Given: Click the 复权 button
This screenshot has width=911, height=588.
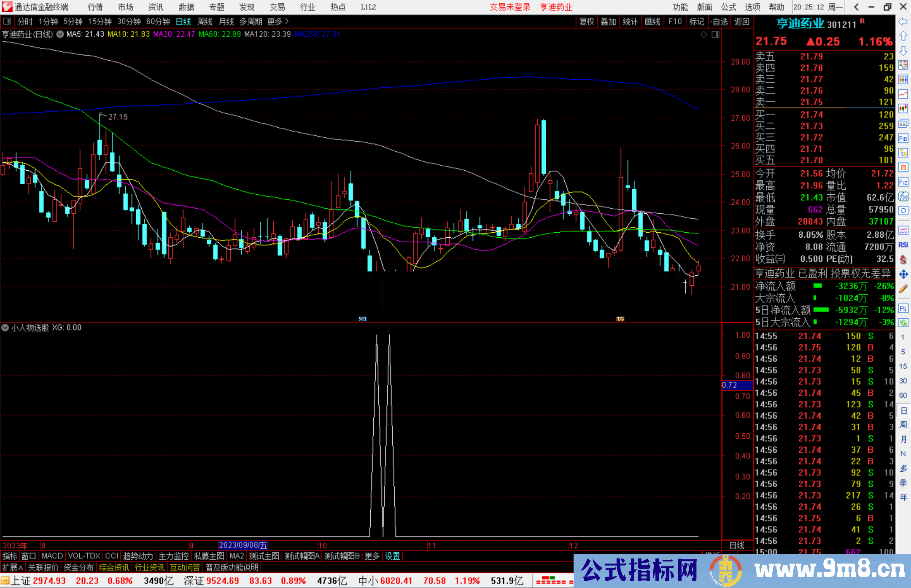Looking at the screenshot, I should pos(587,21).
